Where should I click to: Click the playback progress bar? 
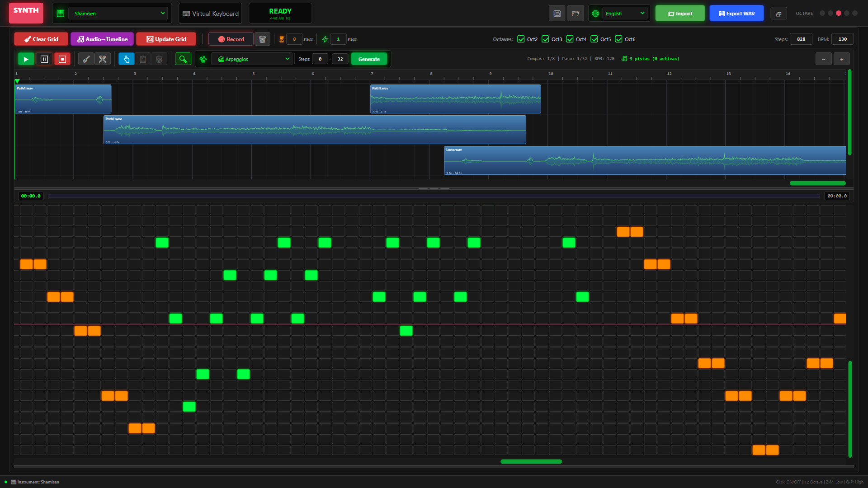tap(434, 196)
